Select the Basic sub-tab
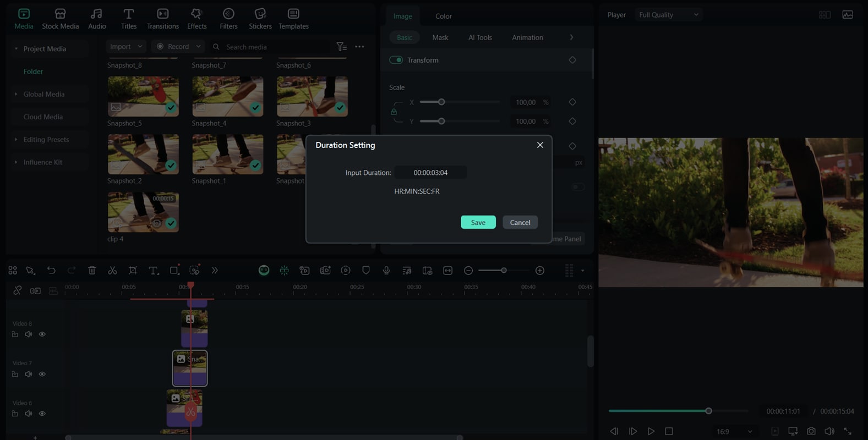Screen dimensions: 868x440 click(x=405, y=37)
